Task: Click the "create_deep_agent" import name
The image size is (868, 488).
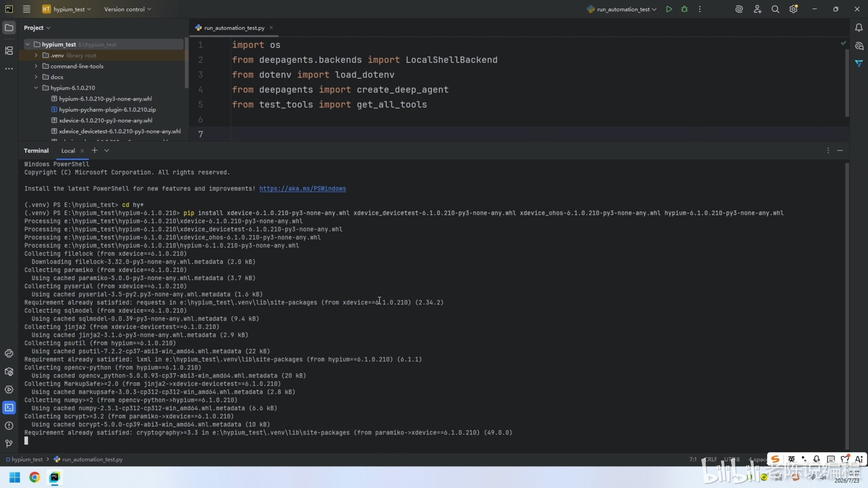Action: click(402, 90)
